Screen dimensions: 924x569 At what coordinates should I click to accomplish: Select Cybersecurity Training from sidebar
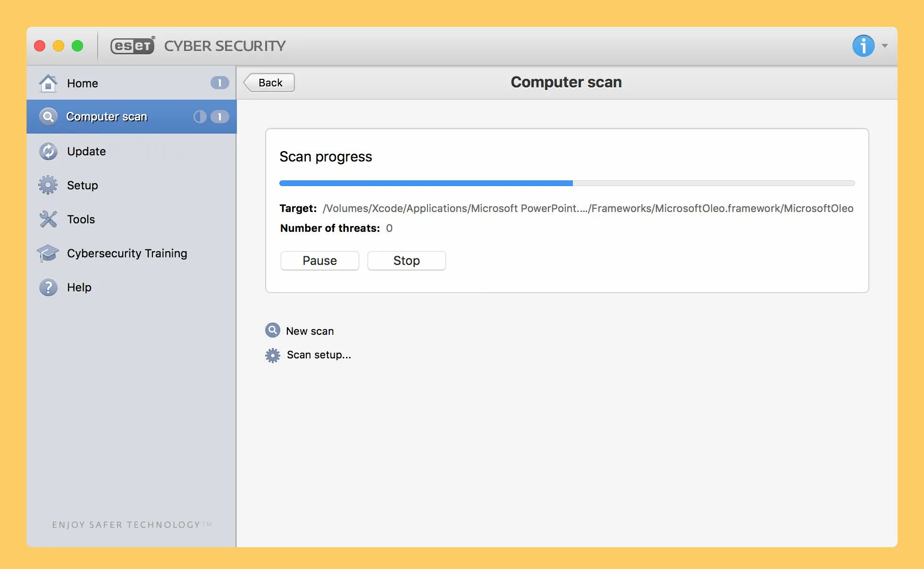pyautogui.click(x=127, y=253)
